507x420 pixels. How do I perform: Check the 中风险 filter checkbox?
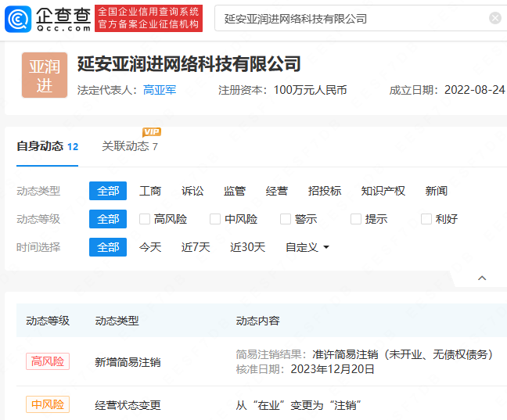tap(215, 219)
